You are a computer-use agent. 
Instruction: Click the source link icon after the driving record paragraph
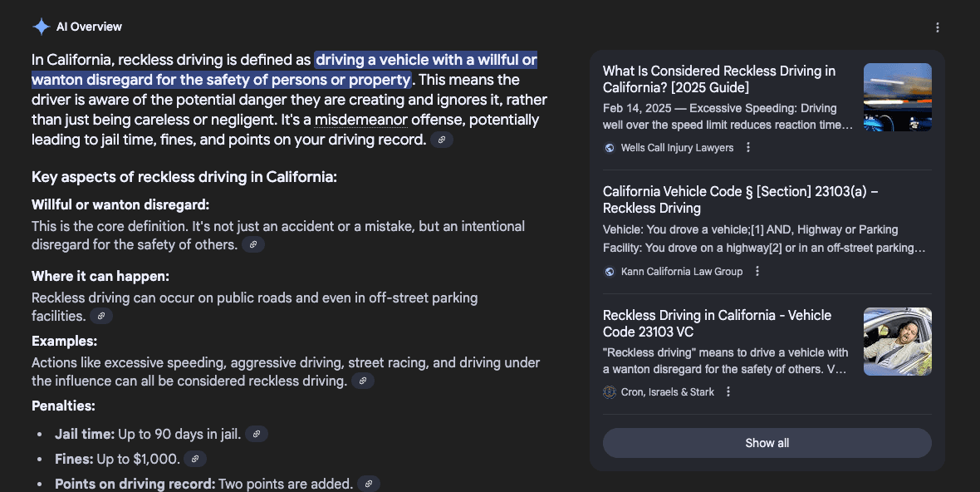(x=442, y=140)
